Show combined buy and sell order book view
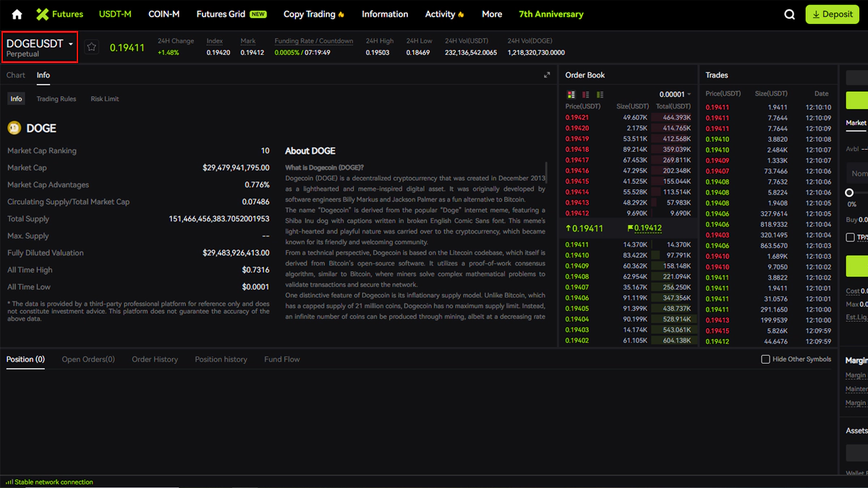The width and height of the screenshot is (868, 488). (571, 95)
